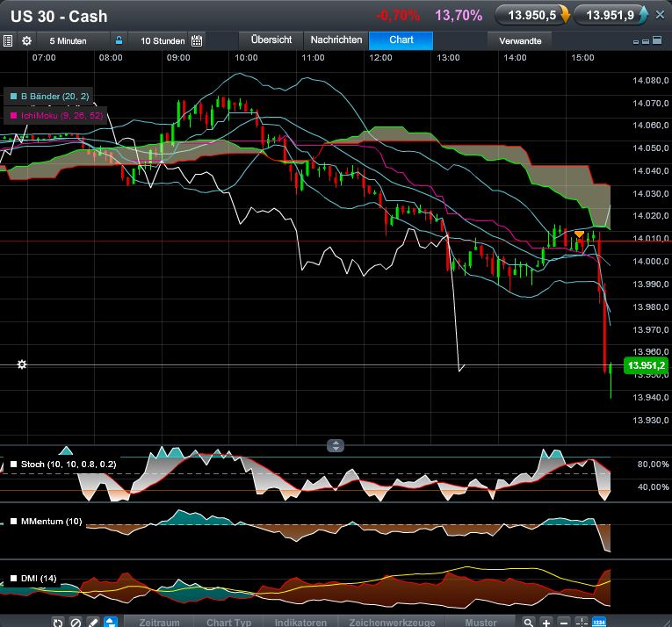Image resolution: width=672 pixels, height=627 pixels.
Task: Click the plus zoom-in icon
Action: click(x=546, y=622)
